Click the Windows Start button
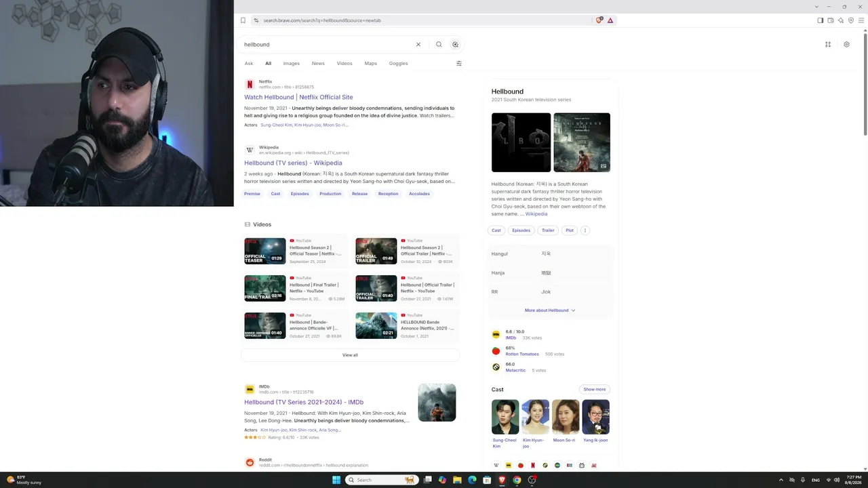Viewport: 868px width, 488px height. (x=336, y=480)
